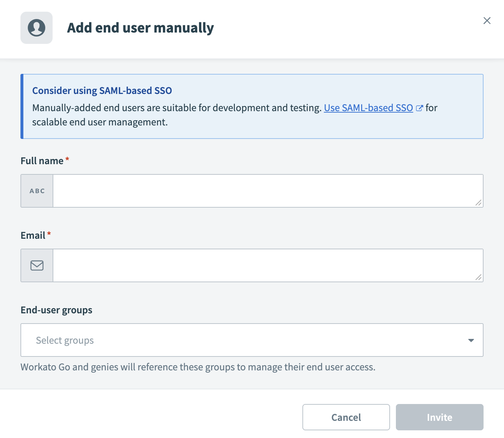504x438 pixels.
Task: Click the Add end user manually title
Action: click(141, 27)
